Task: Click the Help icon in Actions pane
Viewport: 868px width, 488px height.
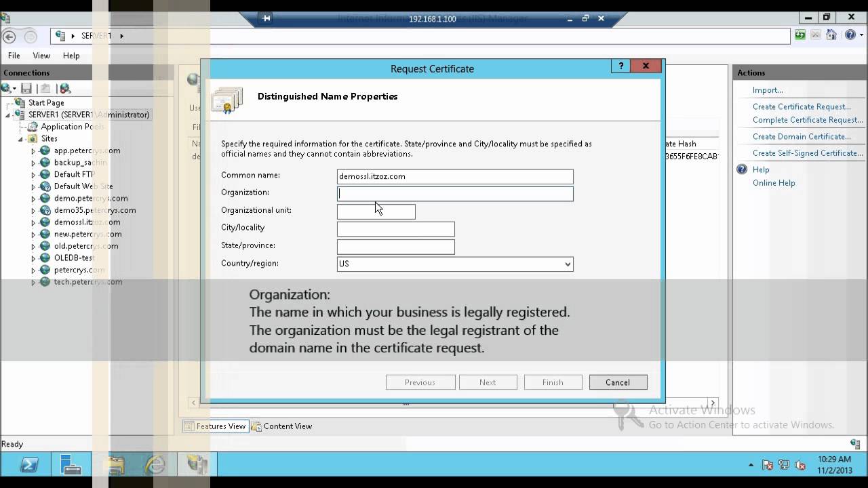Action: tap(742, 169)
